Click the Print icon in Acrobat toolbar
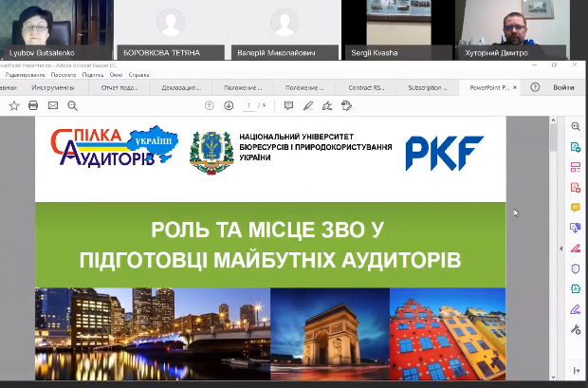Image resolution: width=588 pixels, height=388 pixels. pyautogui.click(x=33, y=106)
